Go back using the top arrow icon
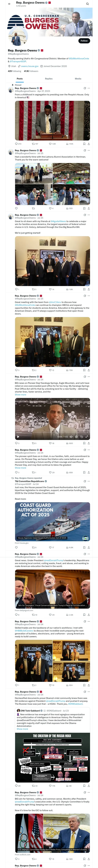This screenshot has width=98, height=868. pos(9,4)
